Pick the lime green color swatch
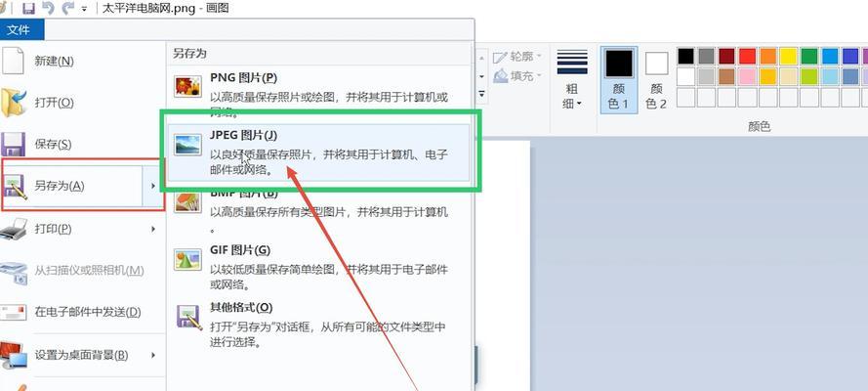Screen dimensions: 868x391 tap(809, 76)
